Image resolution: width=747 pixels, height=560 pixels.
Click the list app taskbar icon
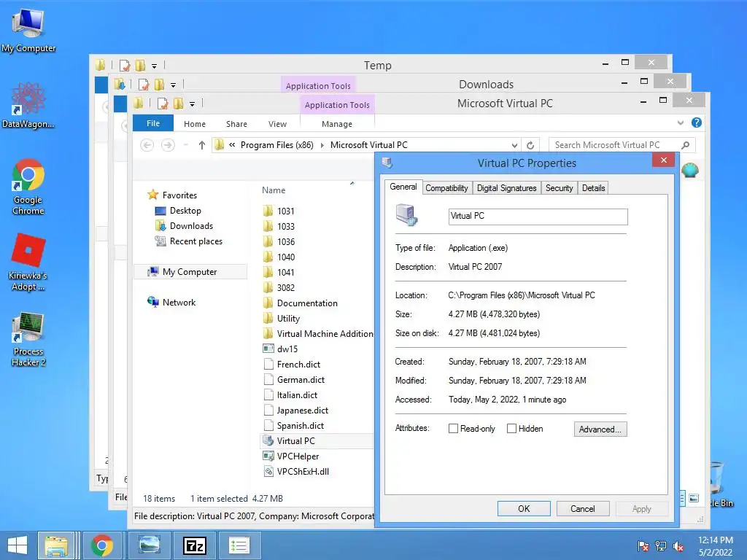click(x=239, y=545)
